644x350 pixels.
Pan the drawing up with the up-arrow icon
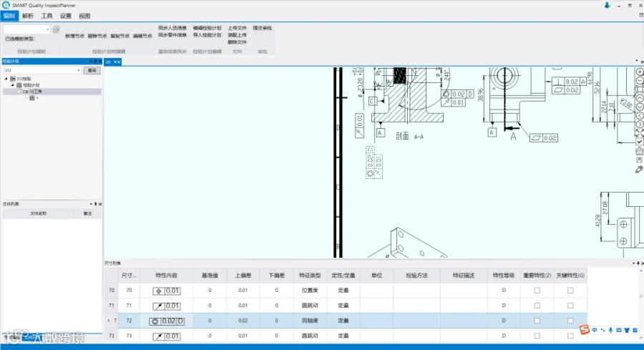(x=640, y=98)
